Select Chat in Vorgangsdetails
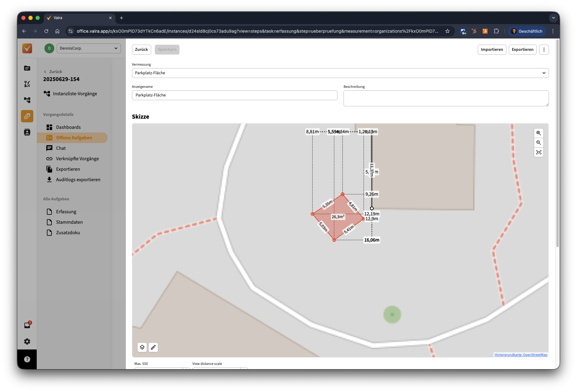 click(x=61, y=148)
